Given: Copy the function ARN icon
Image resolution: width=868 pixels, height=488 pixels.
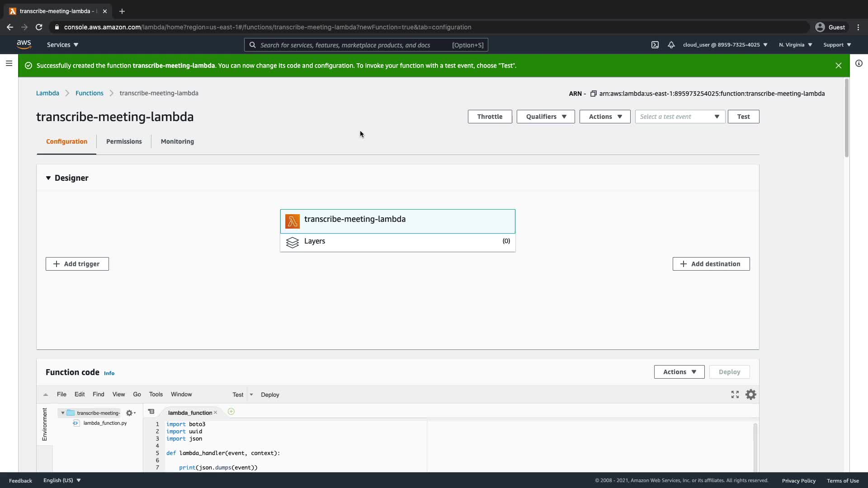Looking at the screenshot, I should point(593,94).
